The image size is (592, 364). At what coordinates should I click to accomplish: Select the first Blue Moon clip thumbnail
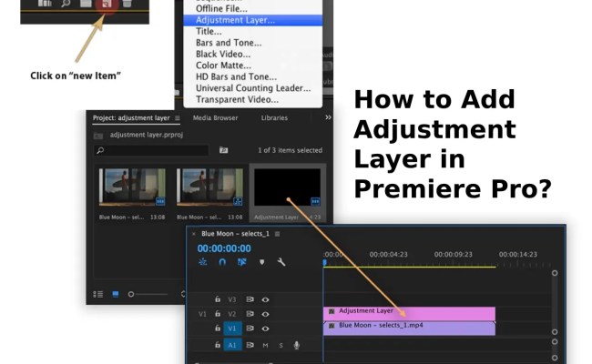(132, 187)
